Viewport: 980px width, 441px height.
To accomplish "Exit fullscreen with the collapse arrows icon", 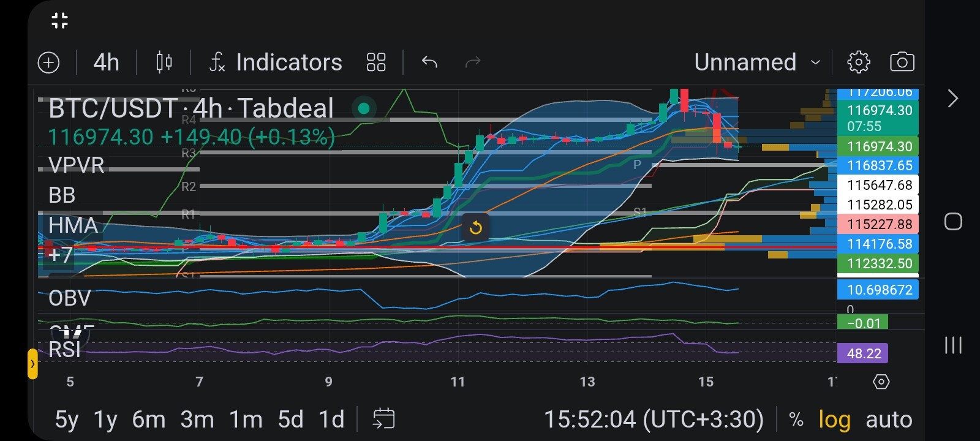I will [x=59, y=20].
